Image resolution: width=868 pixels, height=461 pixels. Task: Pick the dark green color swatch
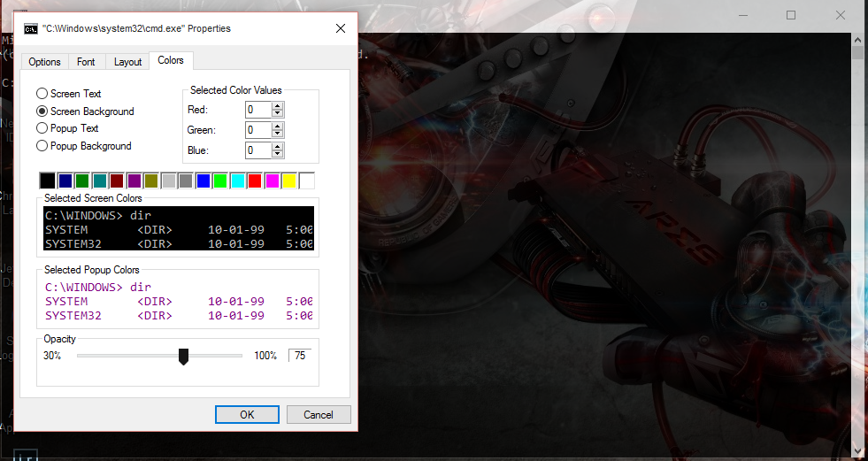tap(82, 181)
